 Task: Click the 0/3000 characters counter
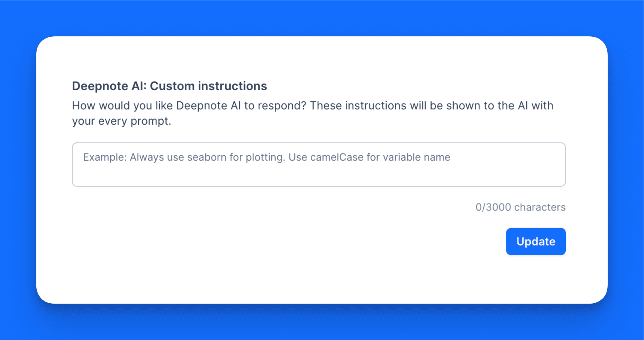click(520, 207)
